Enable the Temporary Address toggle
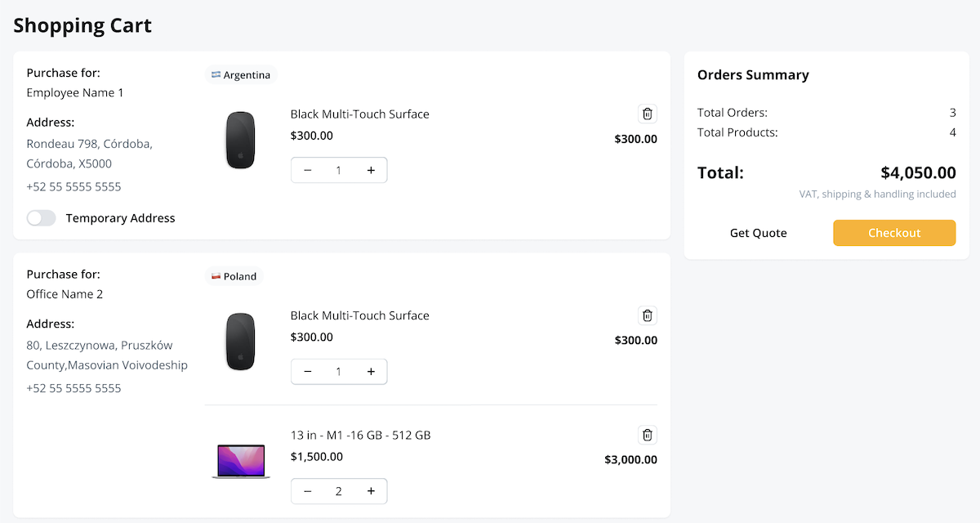 pyautogui.click(x=41, y=218)
